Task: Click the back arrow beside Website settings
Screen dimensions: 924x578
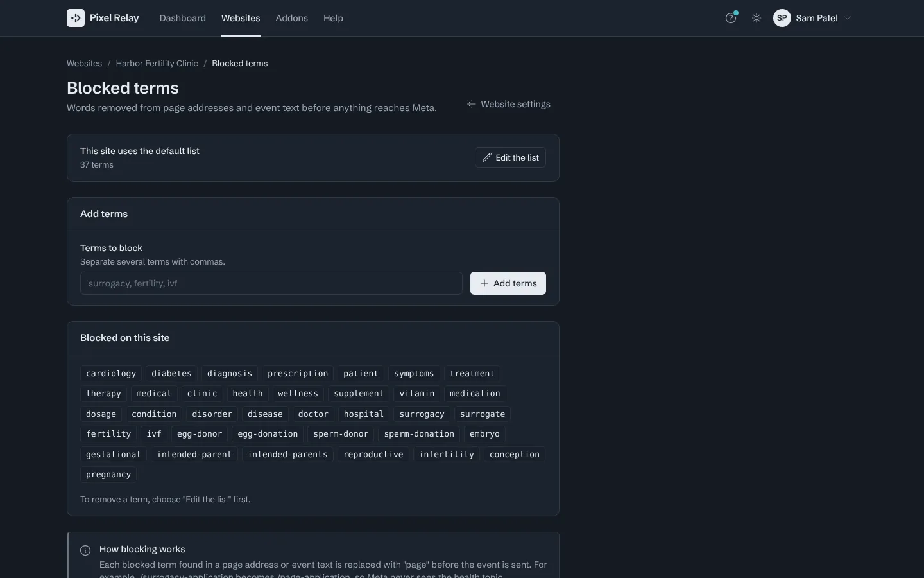Action: click(471, 104)
